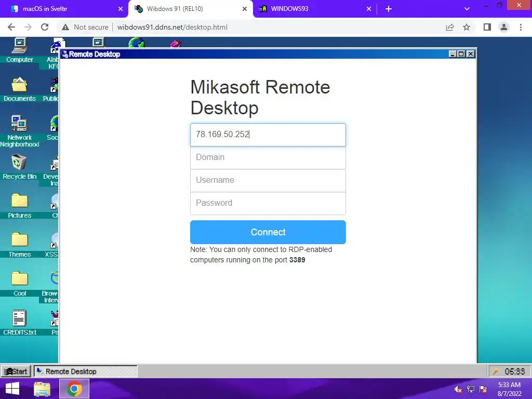532x399 pixels.
Task: Focus the Password input field
Action: coord(268,203)
